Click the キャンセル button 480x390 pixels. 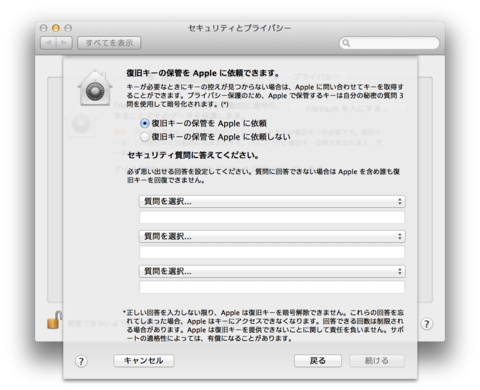click(x=144, y=361)
